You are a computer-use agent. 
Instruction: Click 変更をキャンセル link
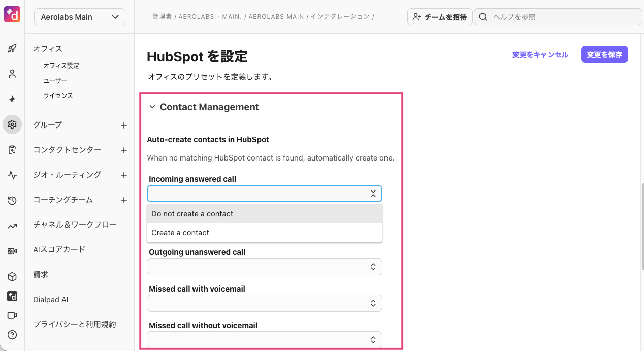tap(540, 55)
